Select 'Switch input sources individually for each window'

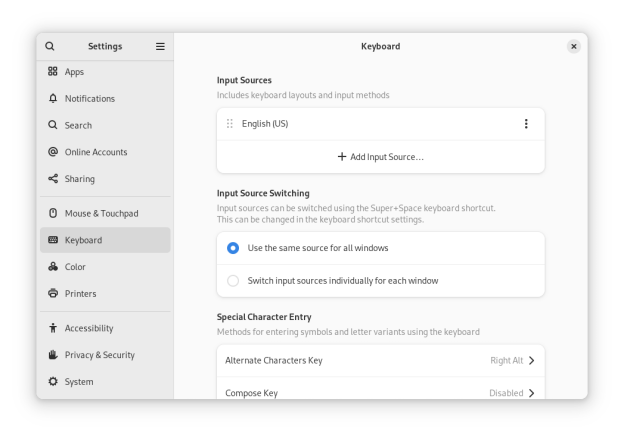pyautogui.click(x=233, y=281)
